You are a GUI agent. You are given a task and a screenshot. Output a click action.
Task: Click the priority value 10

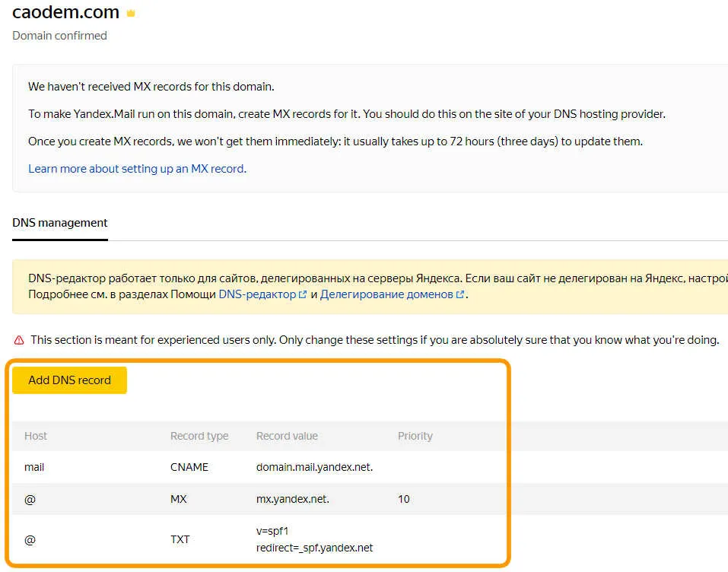pyautogui.click(x=403, y=499)
